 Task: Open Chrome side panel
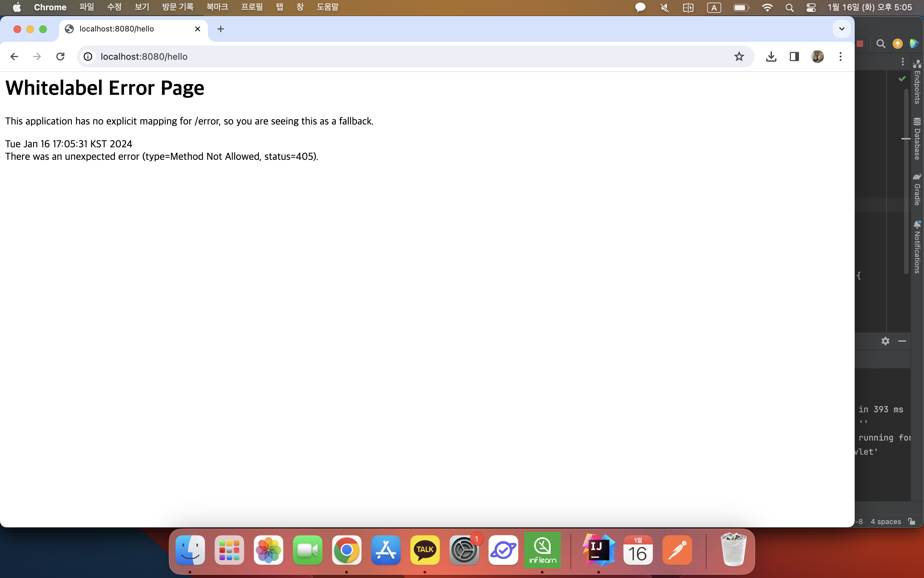click(x=794, y=57)
